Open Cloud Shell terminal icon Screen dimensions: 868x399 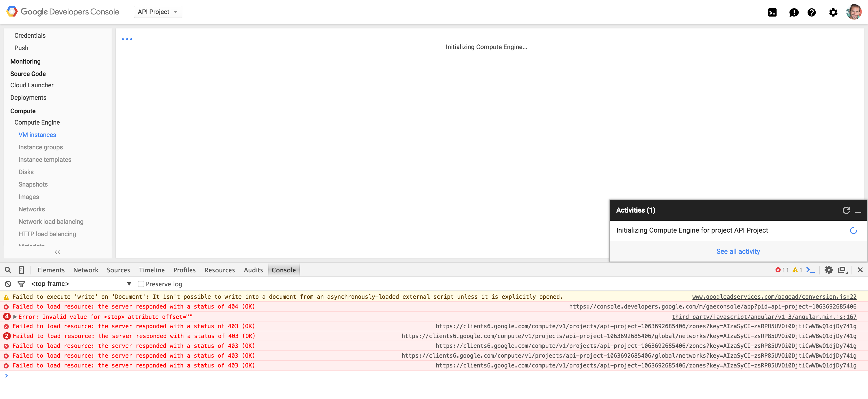pos(772,12)
